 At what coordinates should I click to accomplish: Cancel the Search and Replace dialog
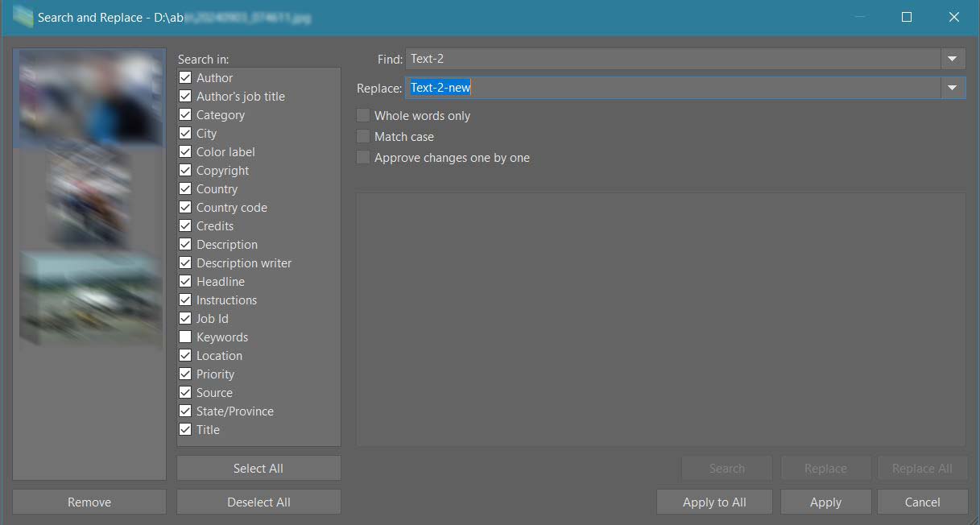[x=923, y=502]
